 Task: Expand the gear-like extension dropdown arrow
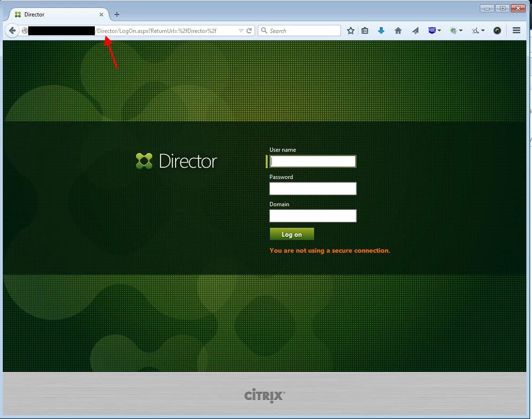[483, 31]
